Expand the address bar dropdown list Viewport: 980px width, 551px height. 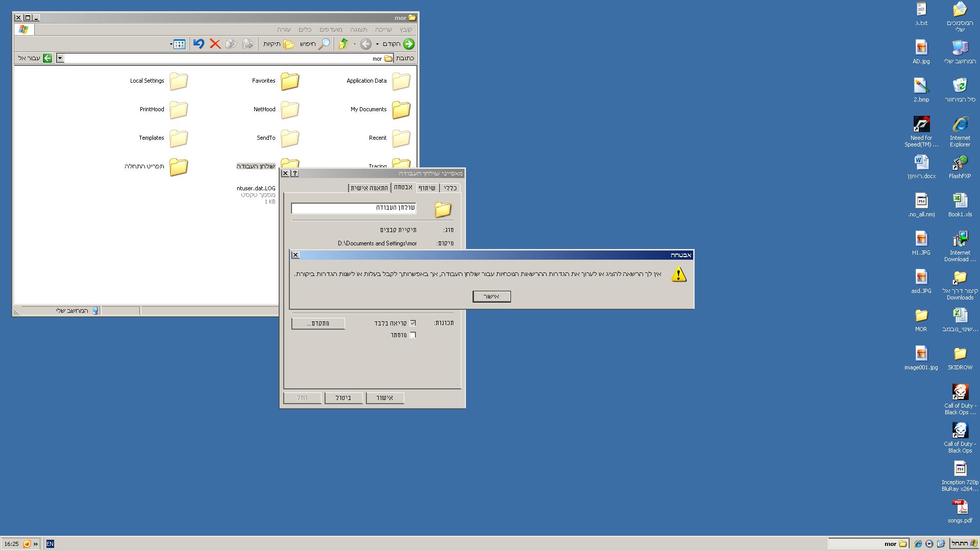pyautogui.click(x=60, y=58)
